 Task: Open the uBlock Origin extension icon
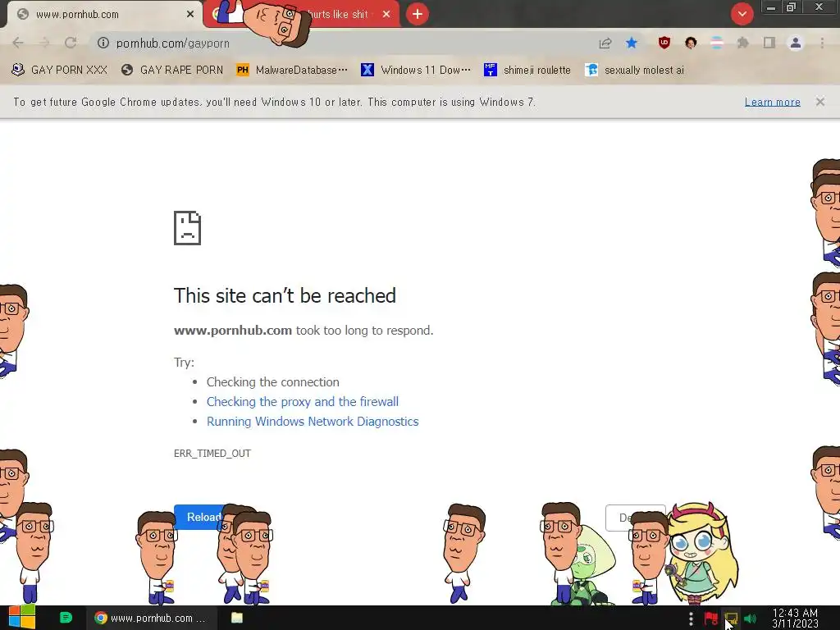[664, 43]
